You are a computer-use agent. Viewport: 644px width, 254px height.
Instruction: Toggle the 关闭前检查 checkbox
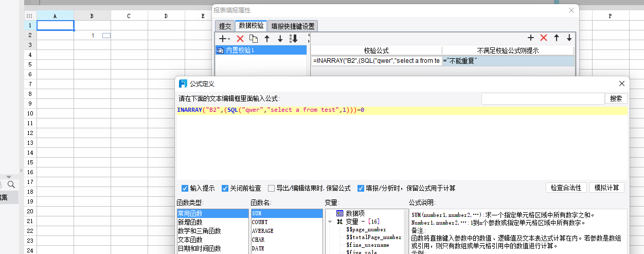225,188
